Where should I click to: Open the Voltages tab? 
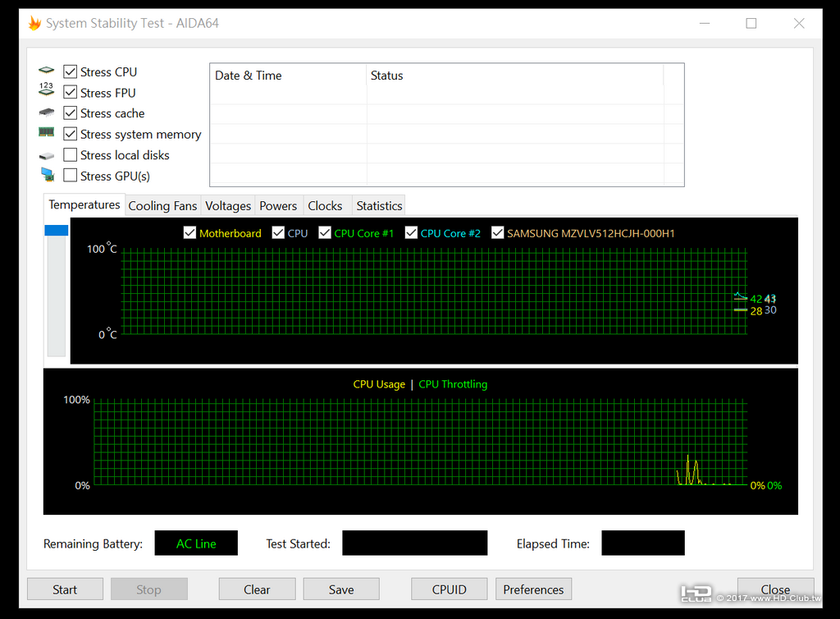[x=228, y=206]
